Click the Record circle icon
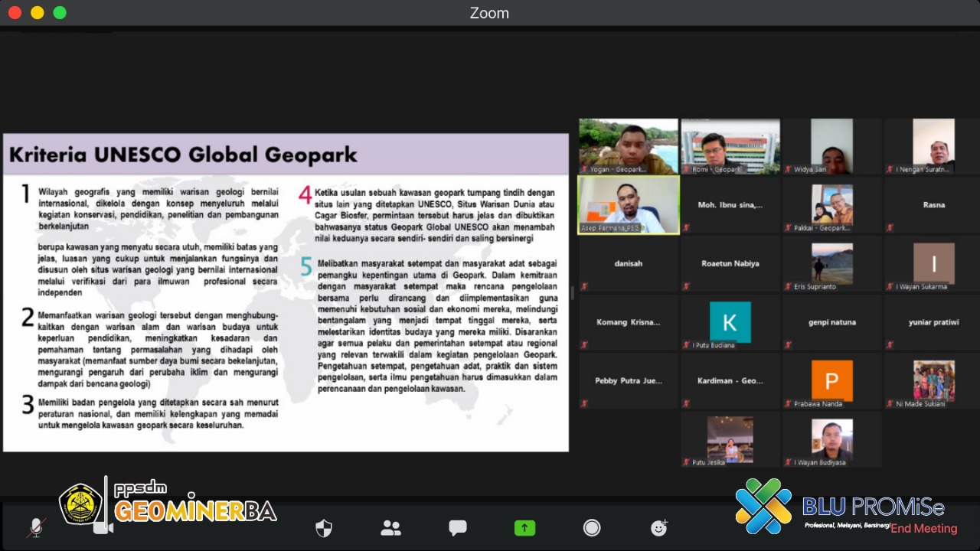The width and height of the screenshot is (980, 551). 592,528
